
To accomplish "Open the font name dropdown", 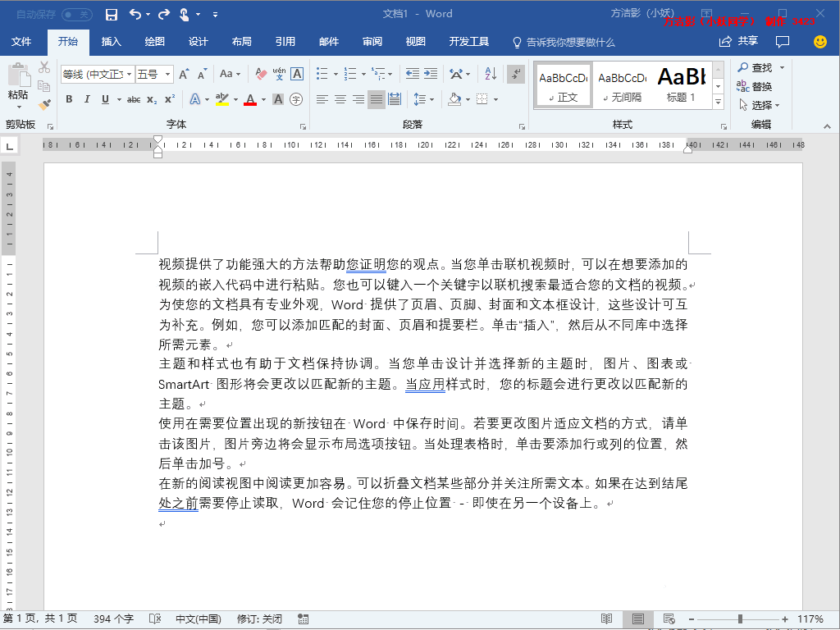I will [130, 74].
